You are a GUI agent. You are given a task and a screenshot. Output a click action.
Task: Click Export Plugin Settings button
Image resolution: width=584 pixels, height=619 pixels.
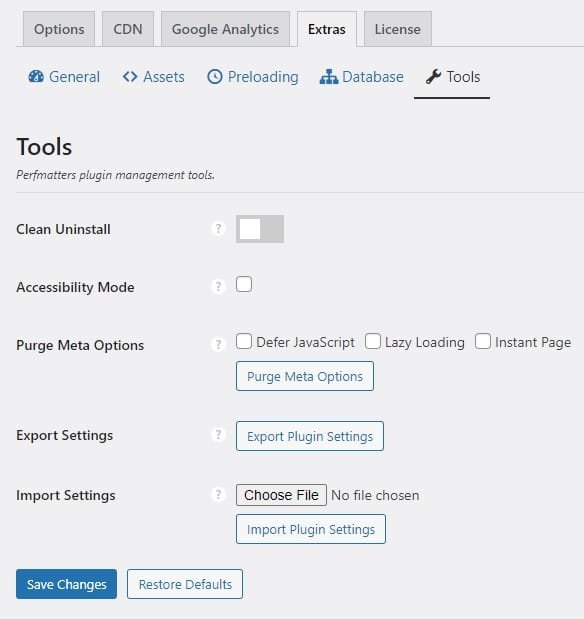click(x=310, y=436)
